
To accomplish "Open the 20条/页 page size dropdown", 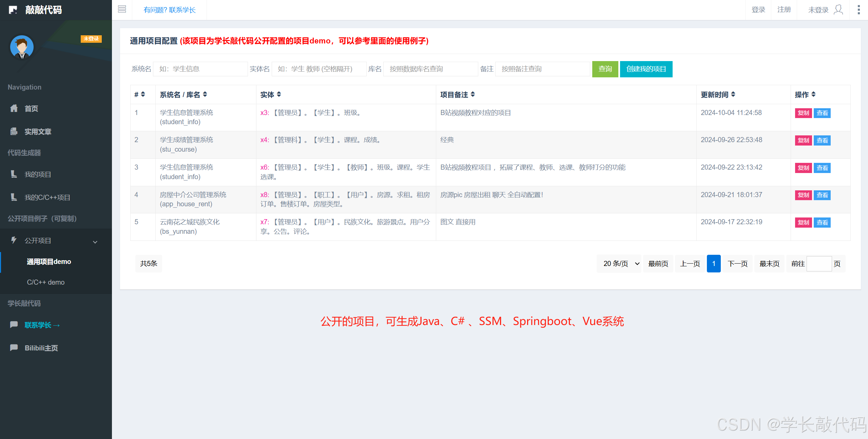I will click(619, 263).
